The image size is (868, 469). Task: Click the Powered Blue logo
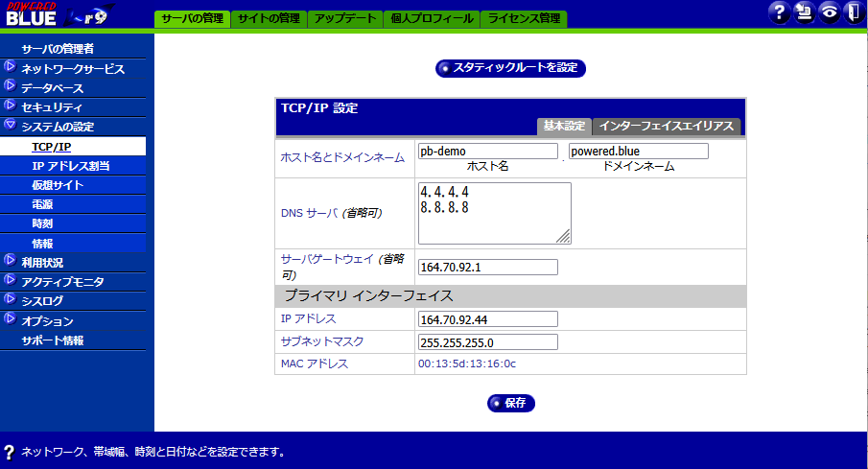coord(59,13)
